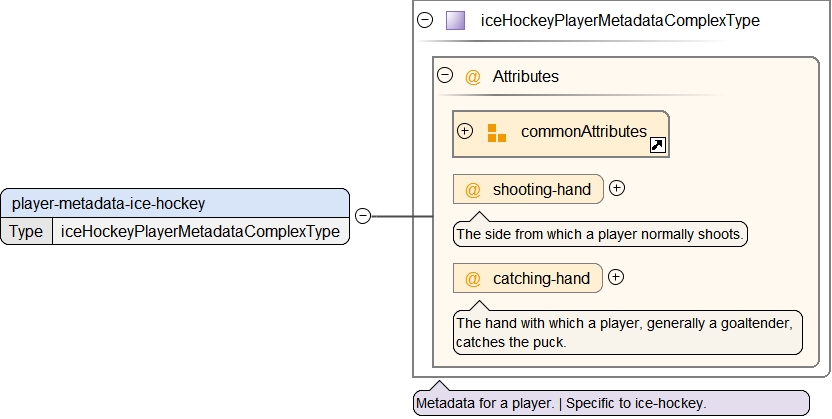
Task: Collapse the player-metadata-ice-hockey element connector
Action: [363, 215]
